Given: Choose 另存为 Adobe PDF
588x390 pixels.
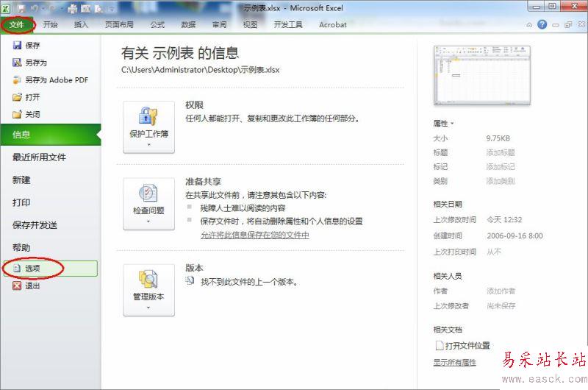Looking at the screenshot, I should 50,80.
